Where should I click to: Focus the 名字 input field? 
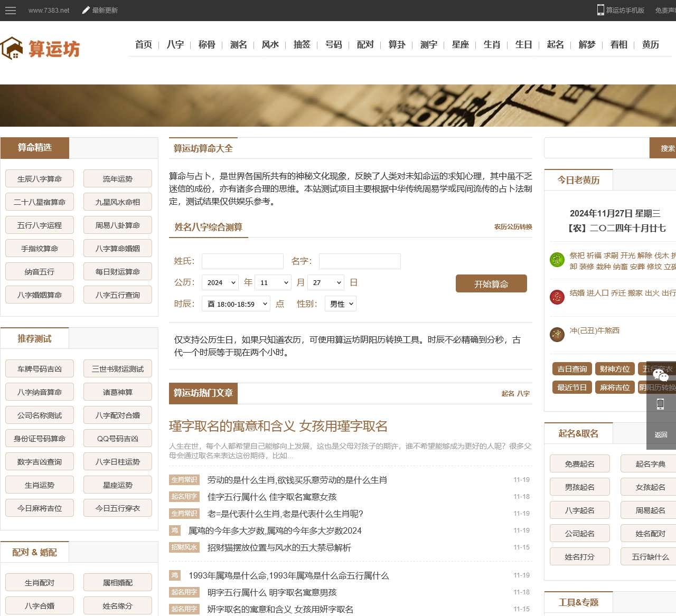click(360, 261)
